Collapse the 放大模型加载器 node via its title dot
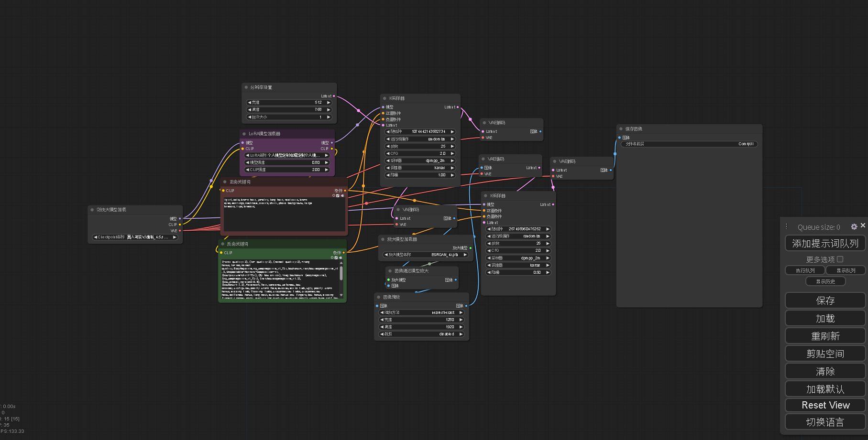Screen dimensions: 868x440 (383, 239)
